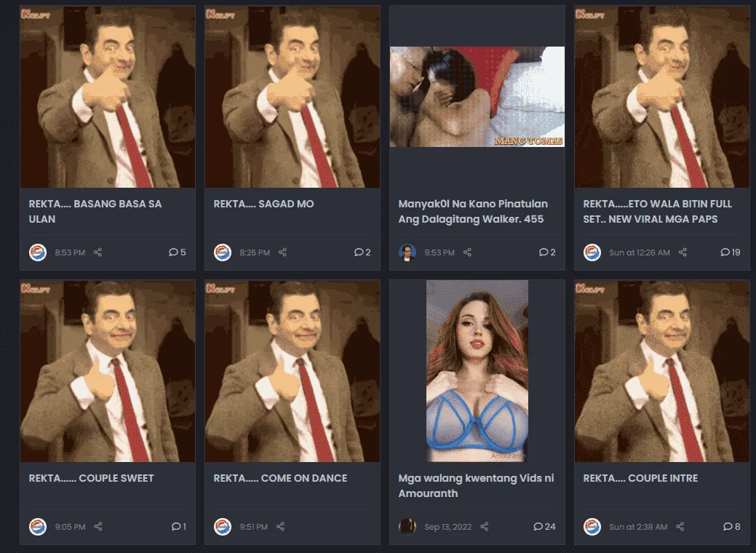Click thumbnail above SAGAD MO title
The width and height of the screenshot is (756, 553).
[x=293, y=97]
